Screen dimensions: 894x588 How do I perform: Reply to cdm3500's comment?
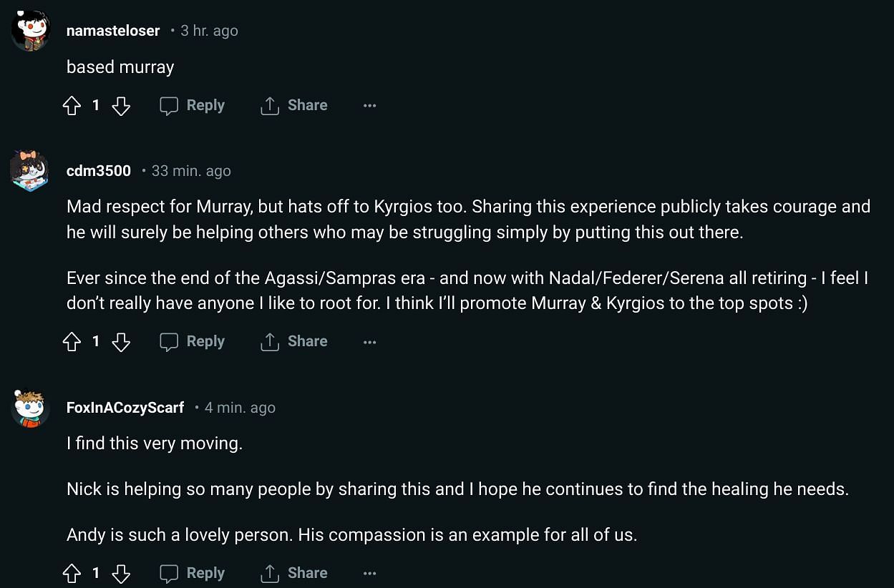pos(192,342)
